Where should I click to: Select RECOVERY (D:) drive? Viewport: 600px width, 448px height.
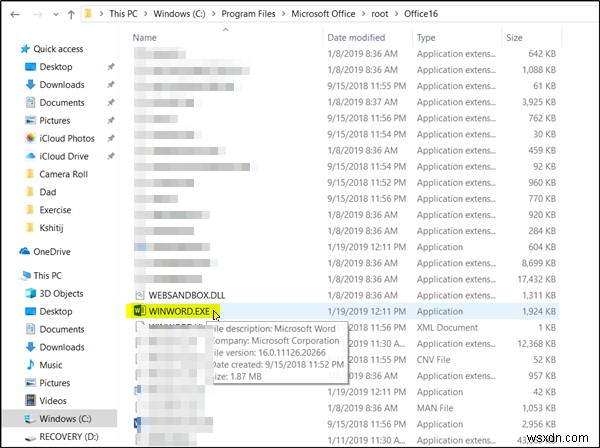point(69,437)
